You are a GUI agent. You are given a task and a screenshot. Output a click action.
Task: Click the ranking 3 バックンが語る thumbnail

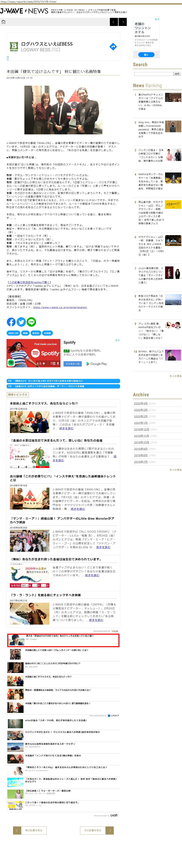(x=173, y=155)
